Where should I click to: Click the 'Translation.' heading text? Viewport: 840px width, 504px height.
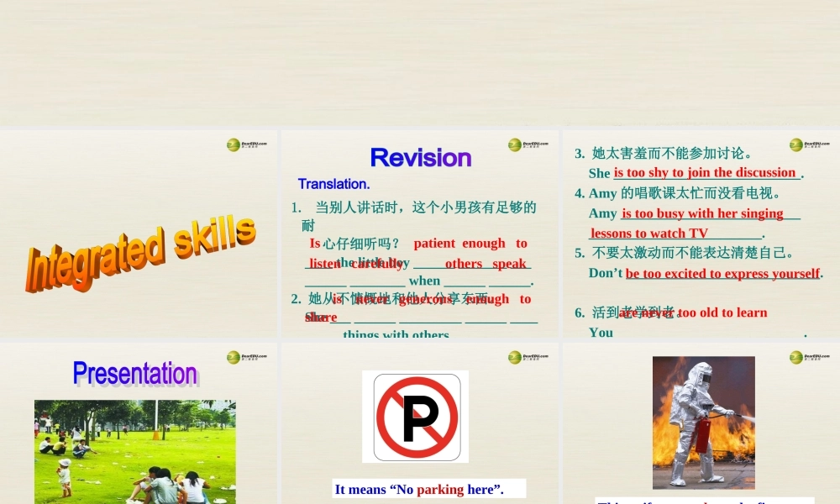[333, 184]
